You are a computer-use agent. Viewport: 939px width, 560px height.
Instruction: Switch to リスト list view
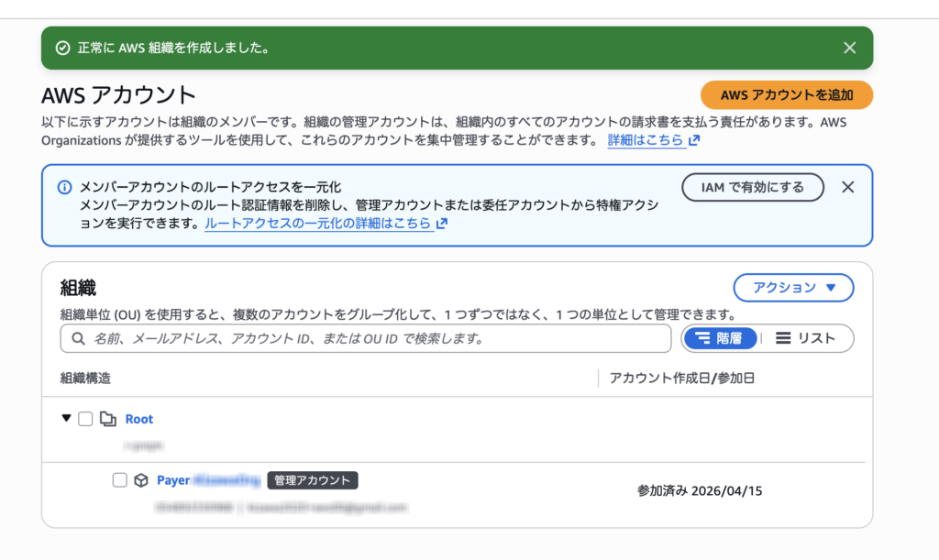(x=806, y=338)
